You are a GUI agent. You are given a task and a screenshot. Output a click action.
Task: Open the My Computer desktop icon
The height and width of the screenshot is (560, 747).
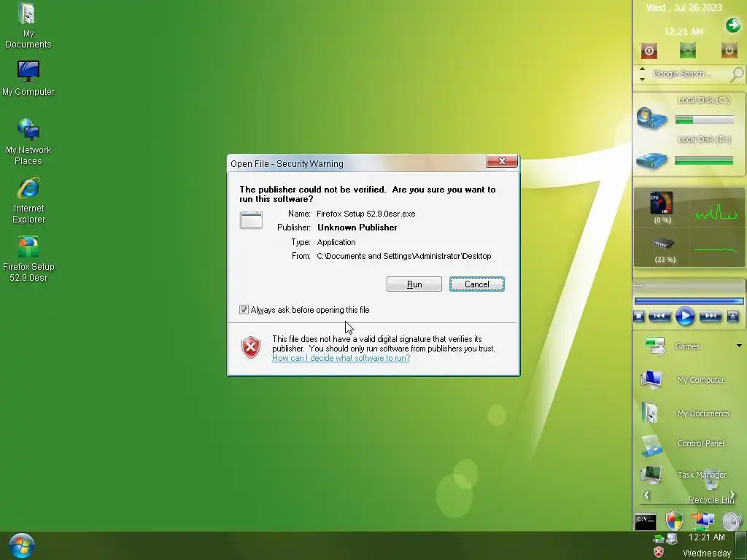tap(28, 78)
